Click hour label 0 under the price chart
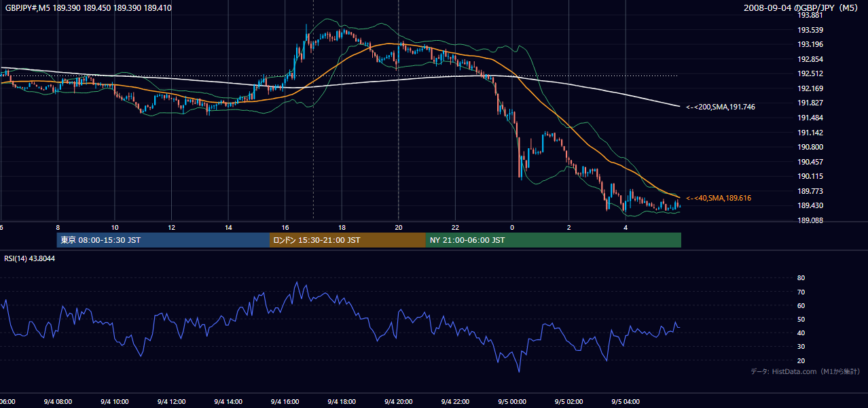 click(x=512, y=228)
